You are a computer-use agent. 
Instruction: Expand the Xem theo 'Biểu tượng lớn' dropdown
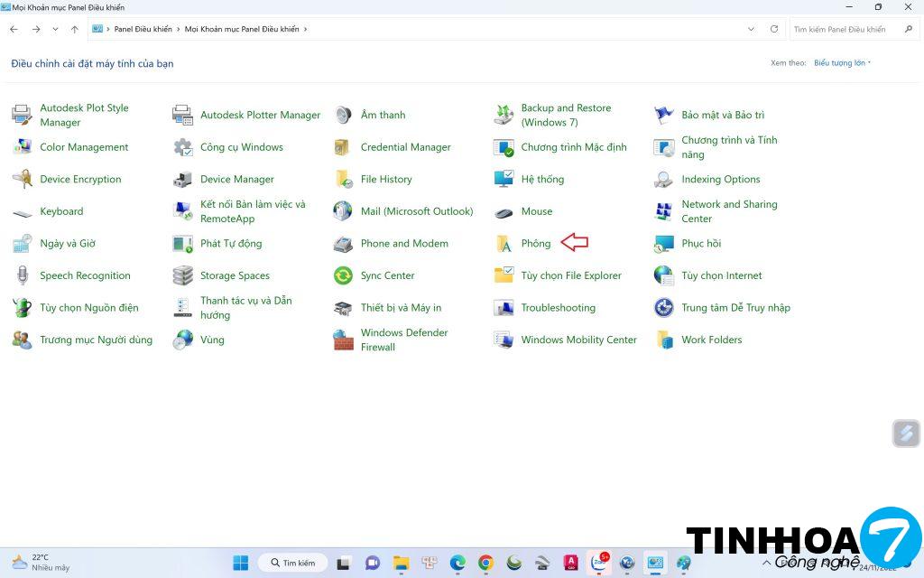tap(842, 63)
